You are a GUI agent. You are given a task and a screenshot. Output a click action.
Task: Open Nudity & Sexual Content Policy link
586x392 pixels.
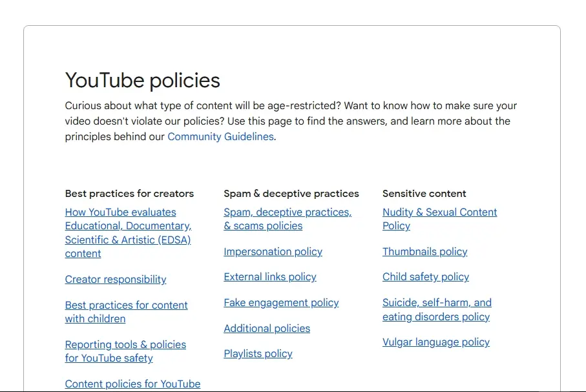[x=439, y=219]
